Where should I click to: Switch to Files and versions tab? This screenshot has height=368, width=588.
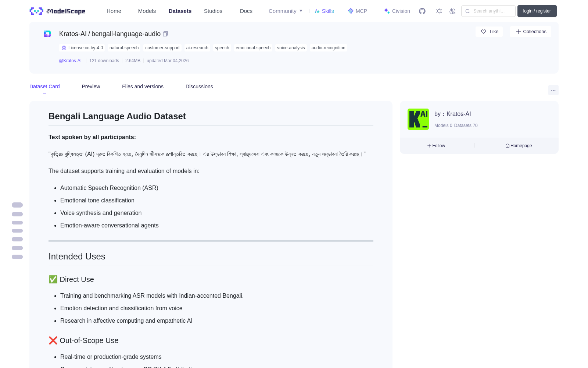pos(143,86)
